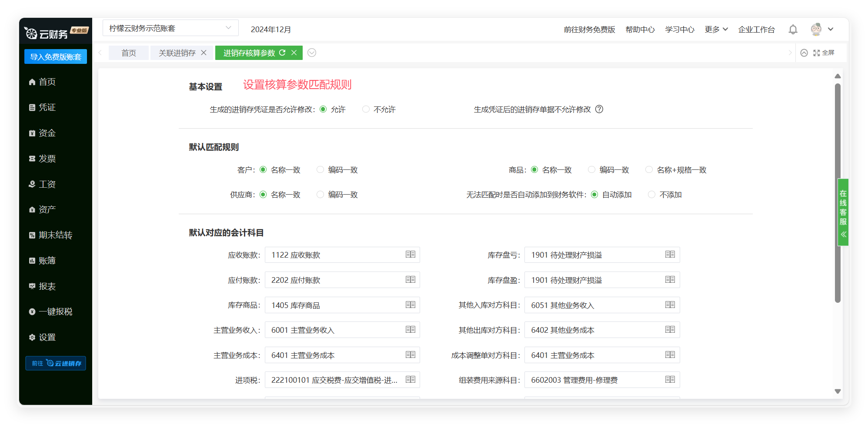
Task: Refresh the 进销存核算参数 tab
Action: point(282,53)
